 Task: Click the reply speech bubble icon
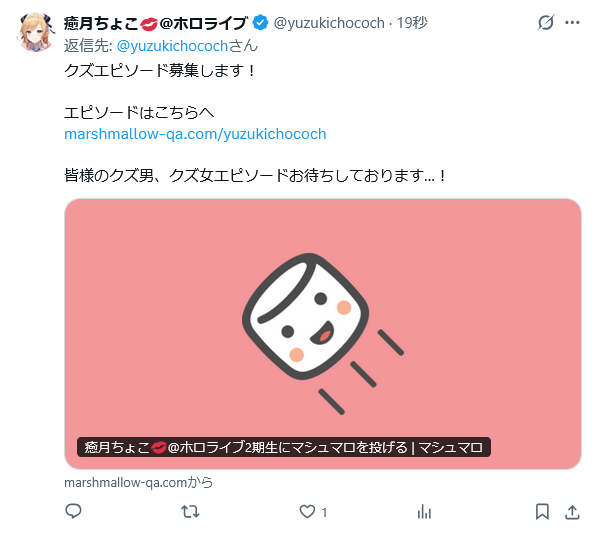(x=73, y=511)
